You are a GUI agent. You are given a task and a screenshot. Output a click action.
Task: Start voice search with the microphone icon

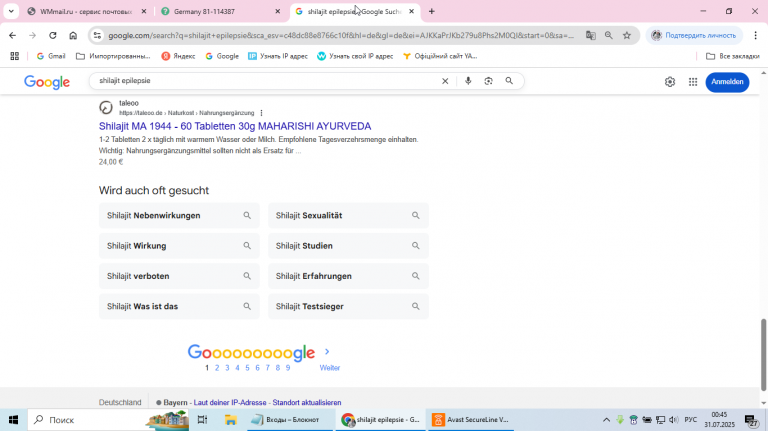(468, 81)
